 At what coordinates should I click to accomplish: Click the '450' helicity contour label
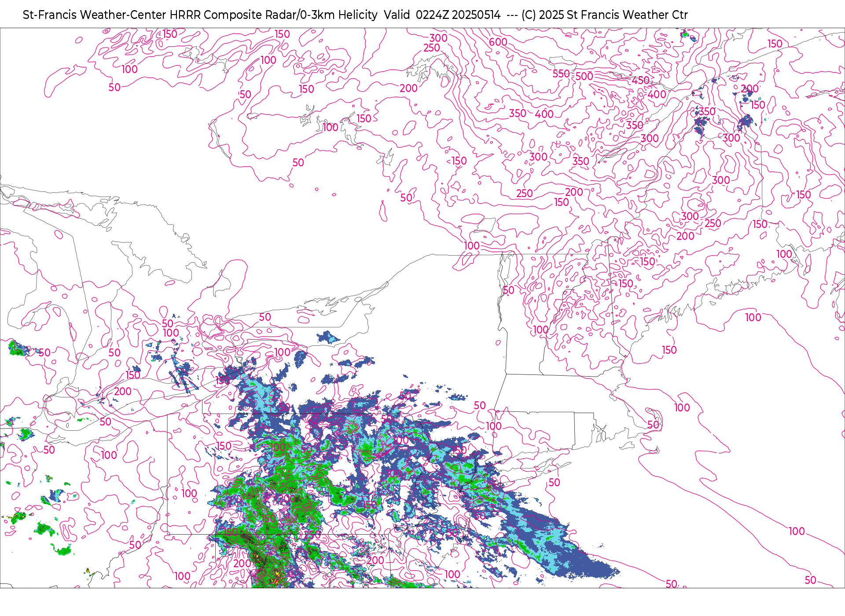[640, 81]
